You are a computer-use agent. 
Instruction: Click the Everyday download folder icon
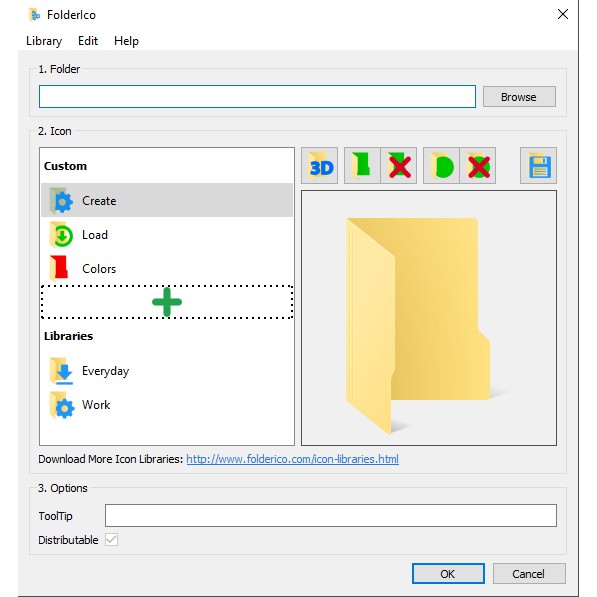pyautogui.click(x=61, y=370)
